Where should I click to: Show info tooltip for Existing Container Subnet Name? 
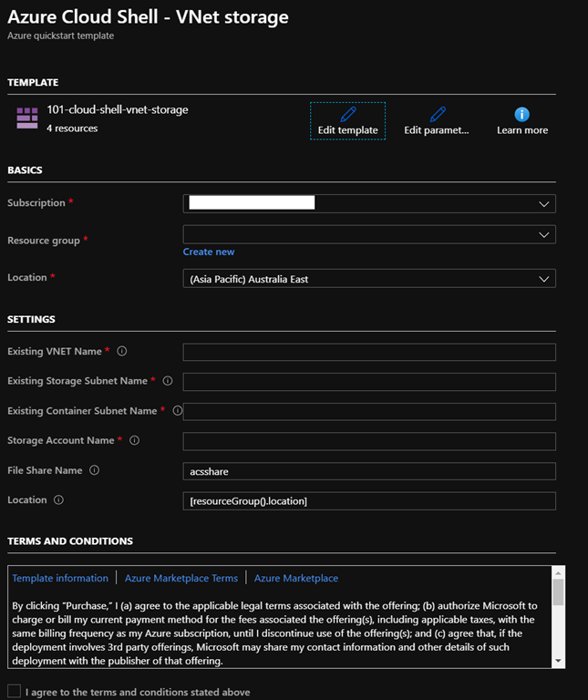[177, 411]
